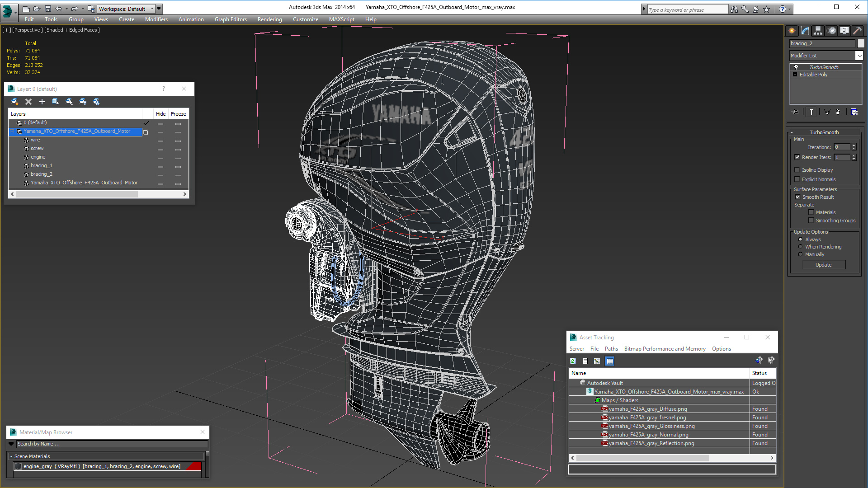Click Save File icon in title bar
Viewport: 868px width, 488px height.
point(48,9)
